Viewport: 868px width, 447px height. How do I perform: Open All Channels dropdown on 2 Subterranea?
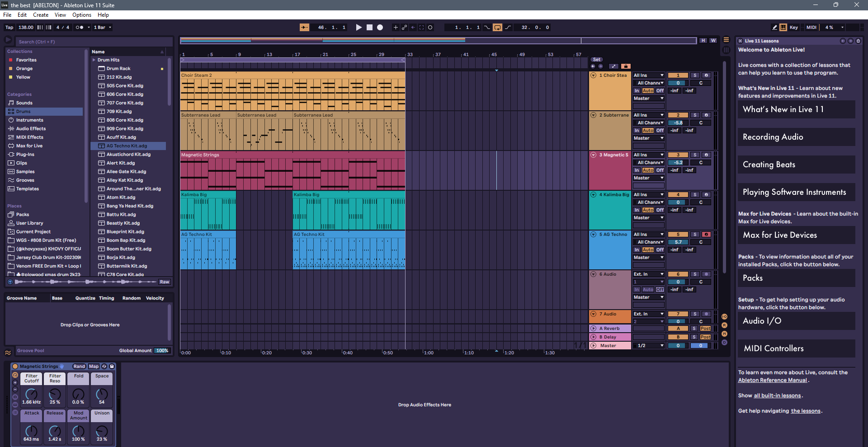click(649, 123)
